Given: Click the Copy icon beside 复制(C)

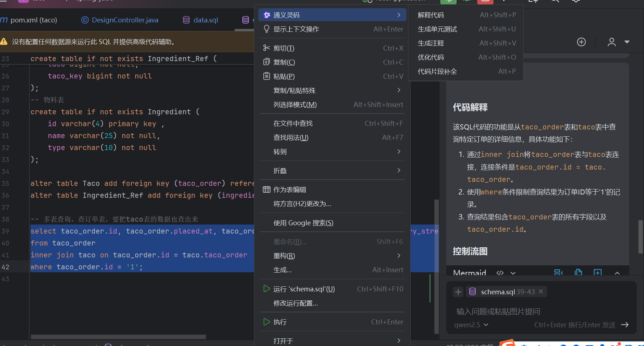Looking at the screenshot, I should (x=266, y=62).
